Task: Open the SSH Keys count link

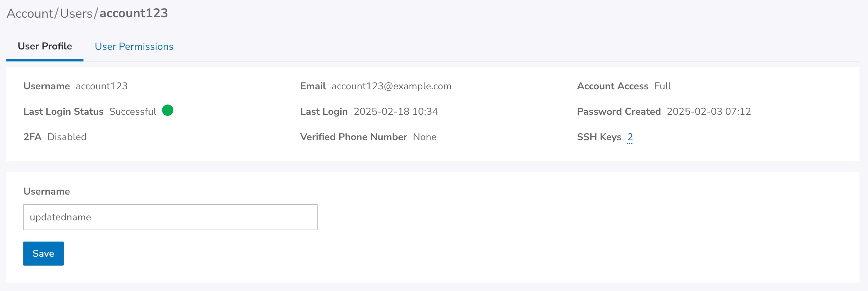Action: pyautogui.click(x=630, y=137)
